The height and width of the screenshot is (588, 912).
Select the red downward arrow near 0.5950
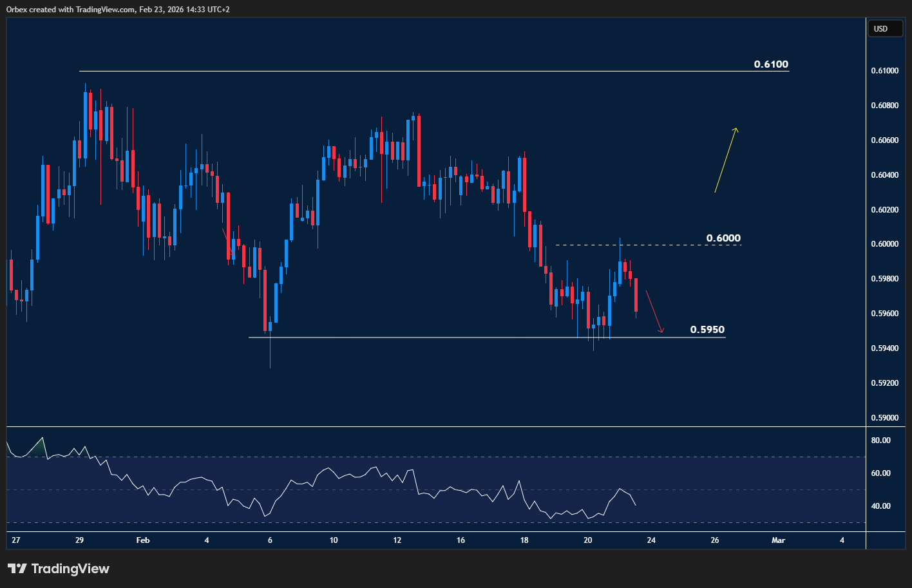pyautogui.click(x=654, y=312)
